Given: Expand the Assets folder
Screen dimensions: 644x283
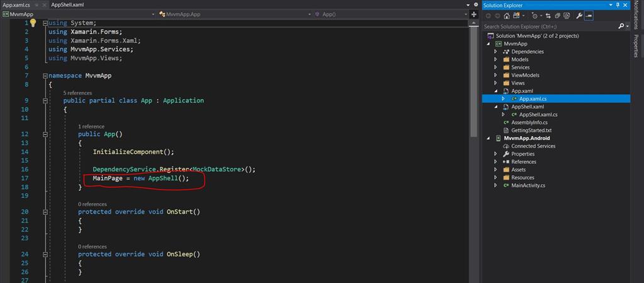Looking at the screenshot, I should (x=495, y=170).
